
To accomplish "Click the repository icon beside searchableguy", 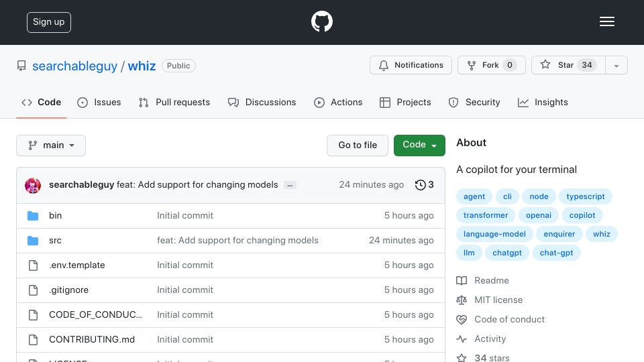I will coord(21,66).
